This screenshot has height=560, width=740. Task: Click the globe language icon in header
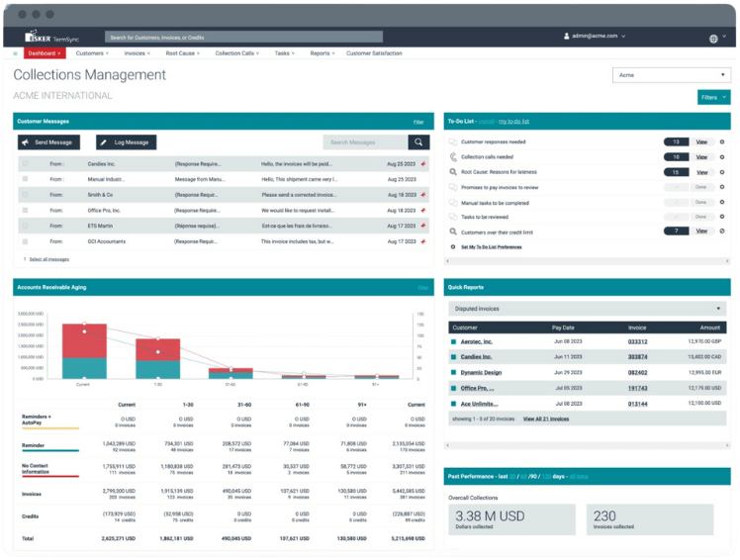pyautogui.click(x=713, y=39)
